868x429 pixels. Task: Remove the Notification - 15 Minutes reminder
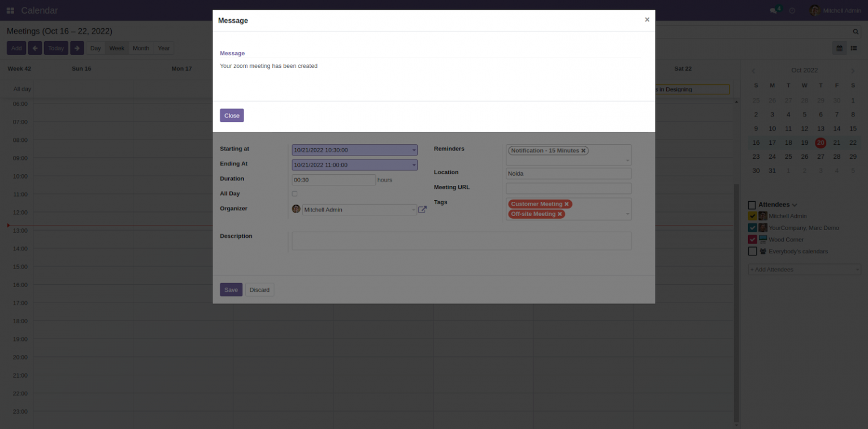point(583,150)
